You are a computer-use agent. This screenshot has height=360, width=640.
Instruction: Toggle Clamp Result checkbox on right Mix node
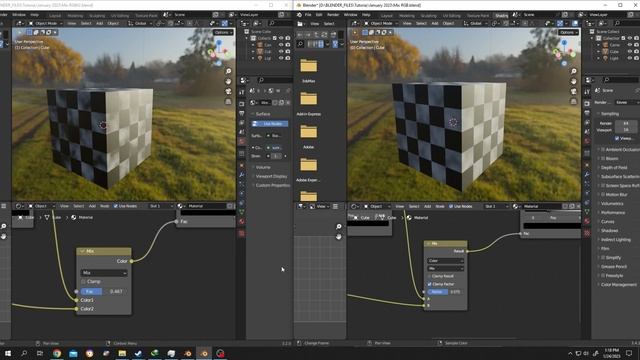pos(429,276)
